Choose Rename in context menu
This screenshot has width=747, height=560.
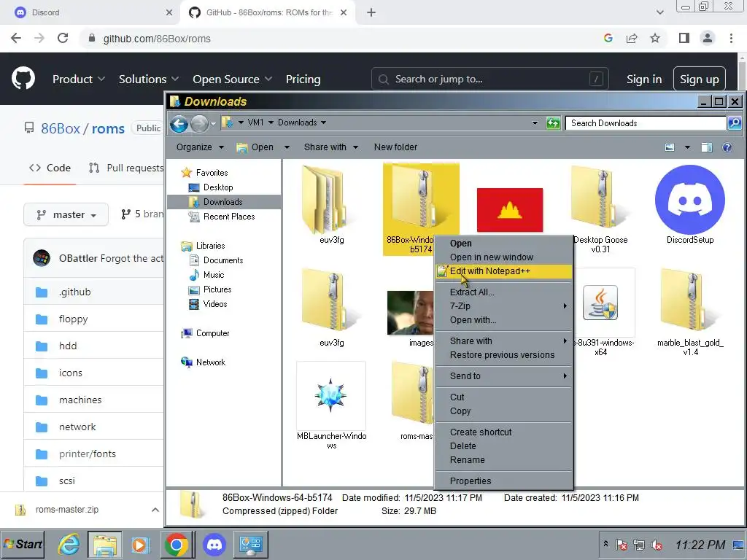pos(503,460)
